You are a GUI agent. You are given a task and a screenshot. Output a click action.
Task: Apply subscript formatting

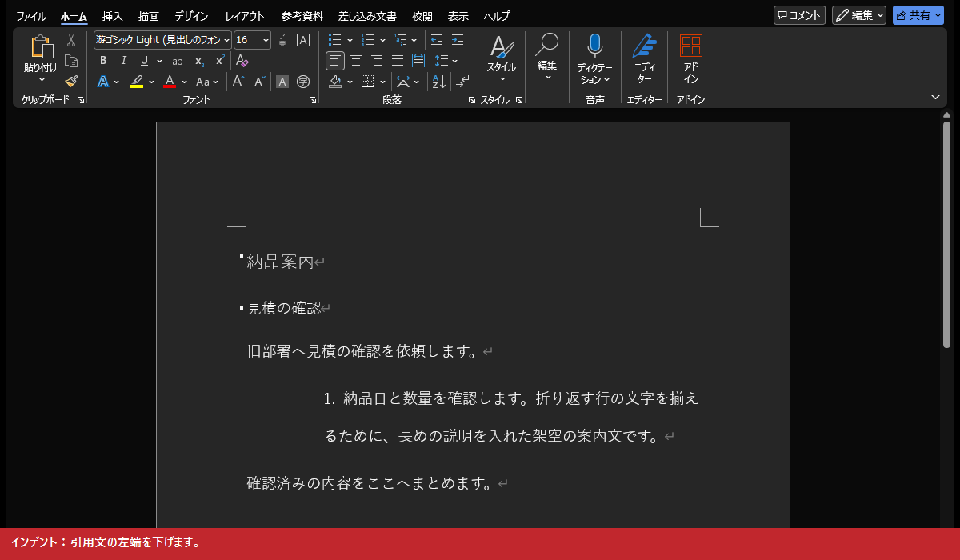[199, 61]
